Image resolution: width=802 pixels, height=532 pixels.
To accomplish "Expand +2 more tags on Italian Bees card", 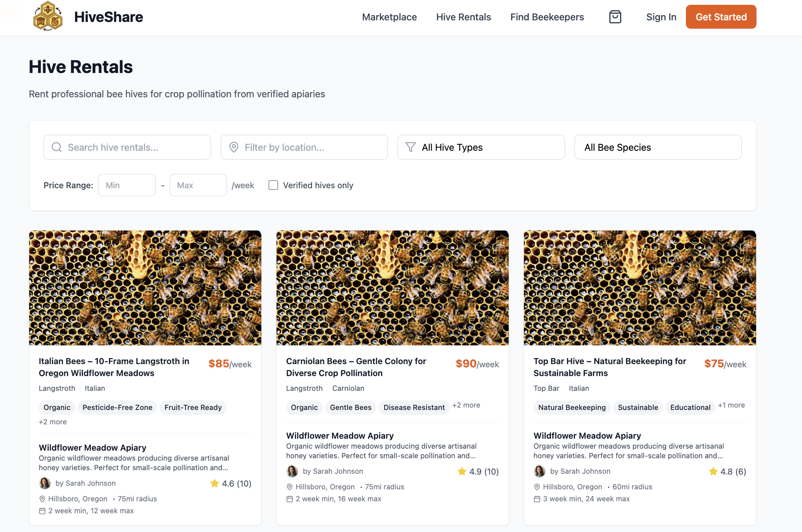I will (53, 422).
